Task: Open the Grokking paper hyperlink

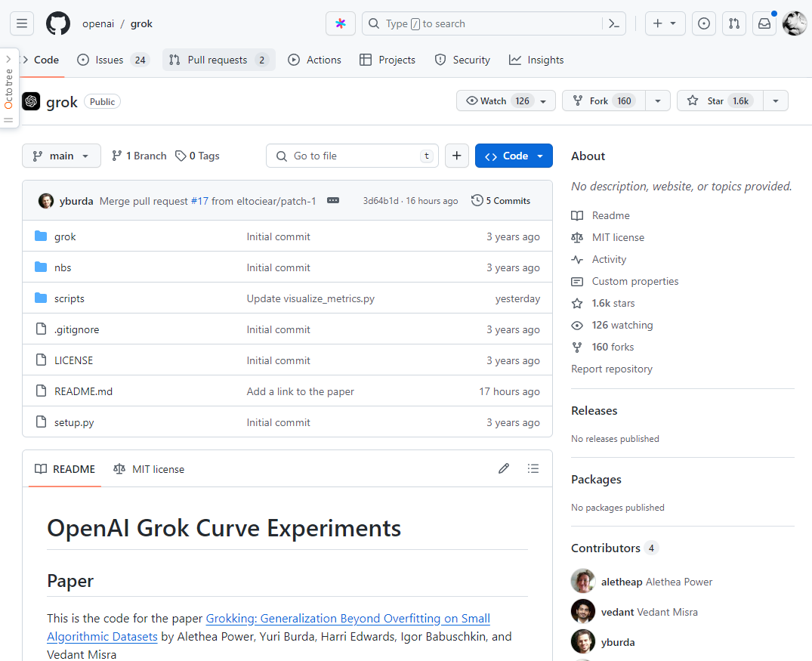Action: coord(348,619)
